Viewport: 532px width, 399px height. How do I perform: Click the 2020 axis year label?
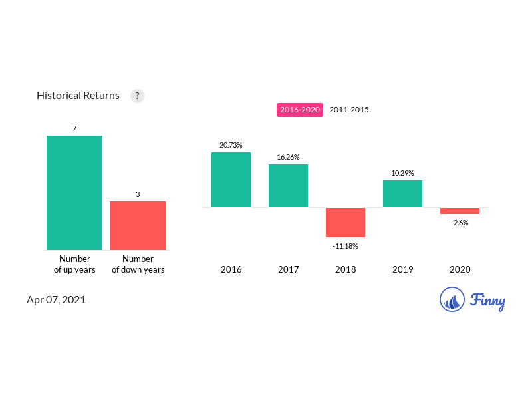460,269
